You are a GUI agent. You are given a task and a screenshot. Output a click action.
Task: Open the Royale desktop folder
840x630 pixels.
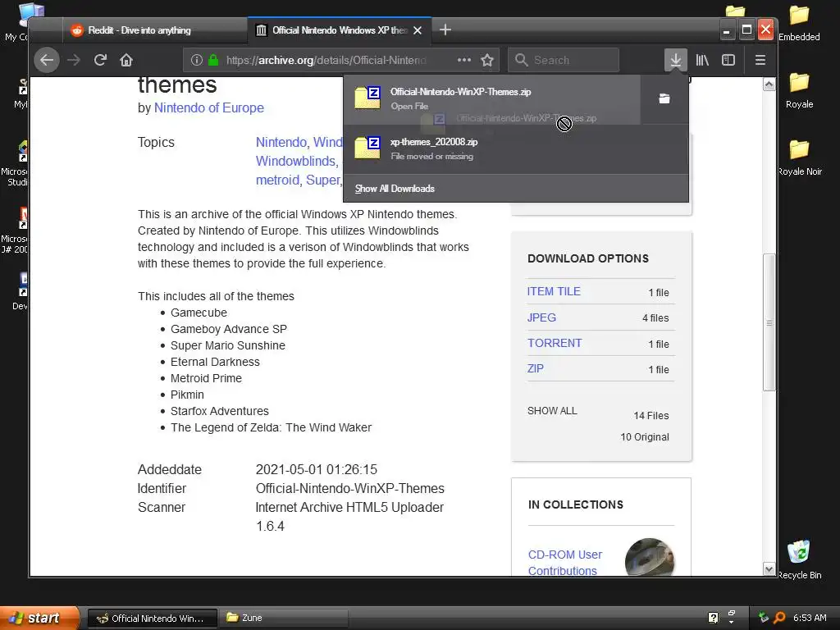point(799,91)
